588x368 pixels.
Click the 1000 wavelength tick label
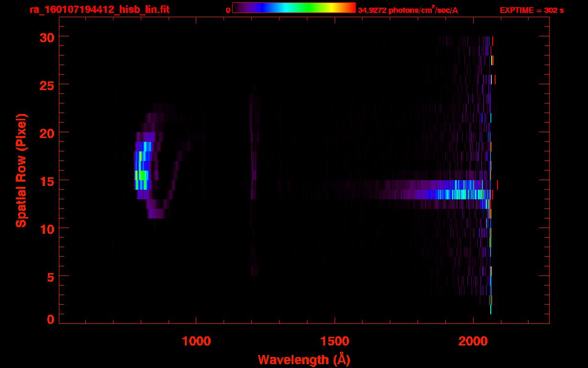point(196,340)
